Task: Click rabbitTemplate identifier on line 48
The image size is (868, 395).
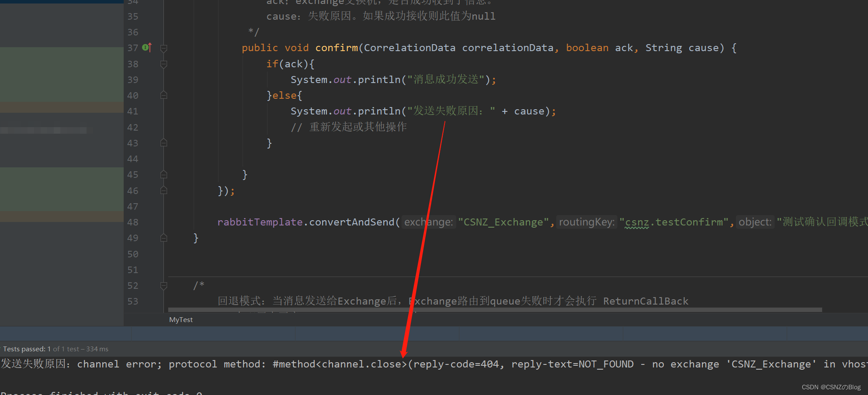Action: pyautogui.click(x=260, y=222)
